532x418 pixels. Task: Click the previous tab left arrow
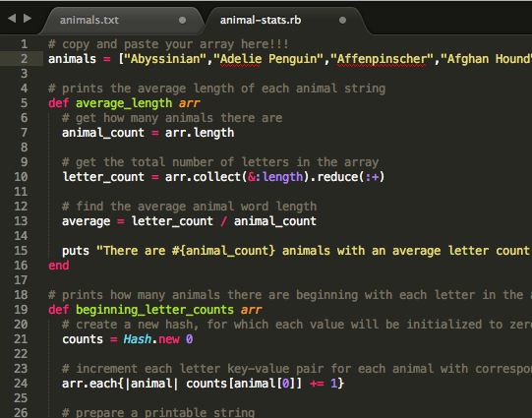tap(12, 19)
